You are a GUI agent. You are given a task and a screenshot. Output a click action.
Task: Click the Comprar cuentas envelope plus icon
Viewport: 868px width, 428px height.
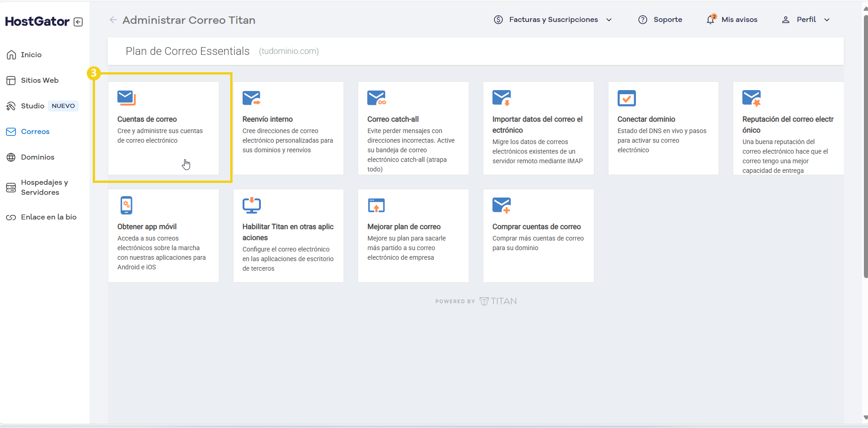point(502,205)
